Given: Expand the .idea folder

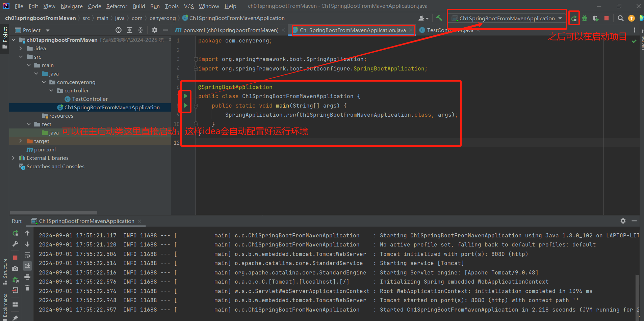Looking at the screenshot, I should [x=21, y=48].
